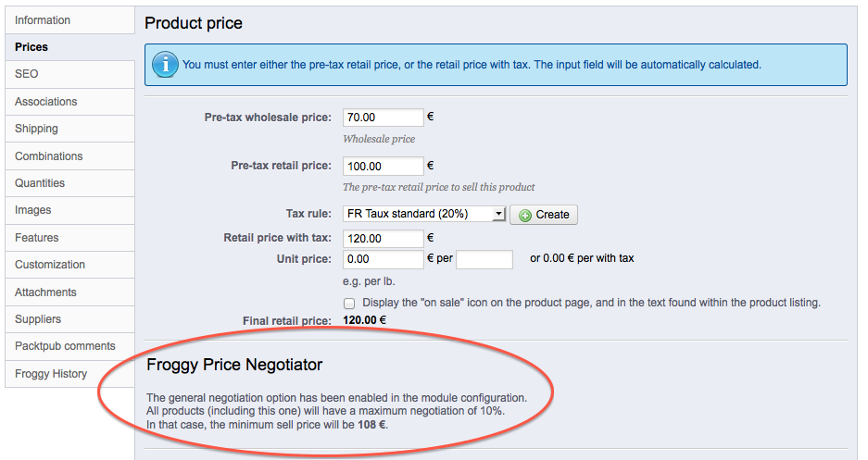The image size is (868, 460).
Task: Open the Combinations tab
Action: click(x=69, y=155)
